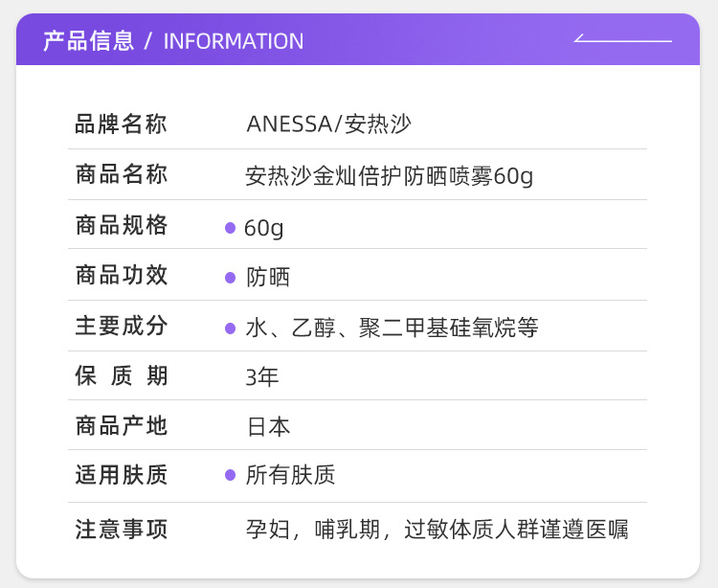
Task: Select the 3年 shelf life value
Action: [262, 377]
